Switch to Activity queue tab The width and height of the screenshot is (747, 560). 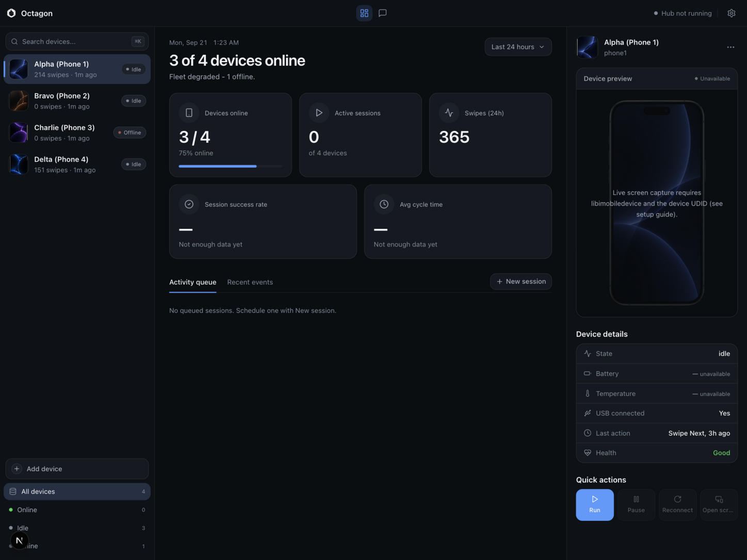192,282
